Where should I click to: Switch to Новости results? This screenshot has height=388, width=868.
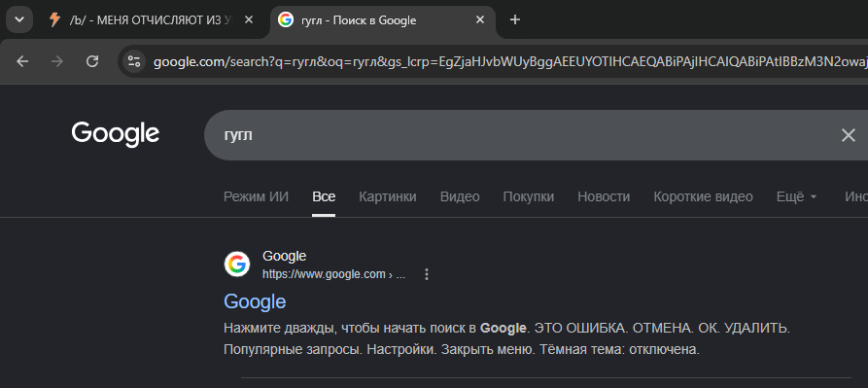click(604, 197)
